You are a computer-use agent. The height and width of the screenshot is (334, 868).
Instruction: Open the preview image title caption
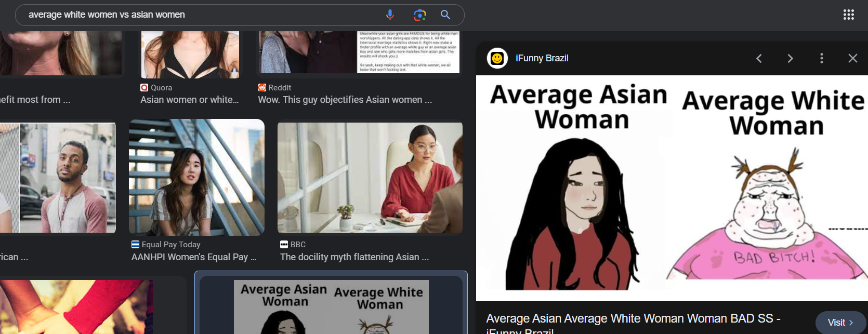pyautogui.click(x=633, y=323)
